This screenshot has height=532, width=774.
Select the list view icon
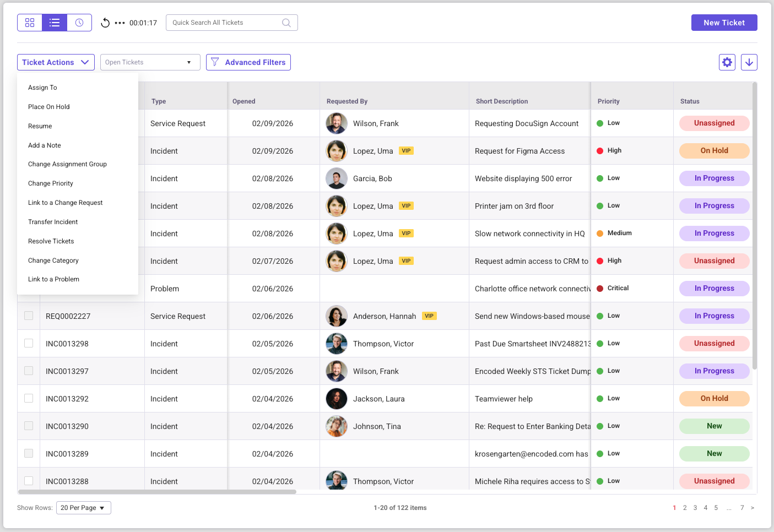click(55, 23)
